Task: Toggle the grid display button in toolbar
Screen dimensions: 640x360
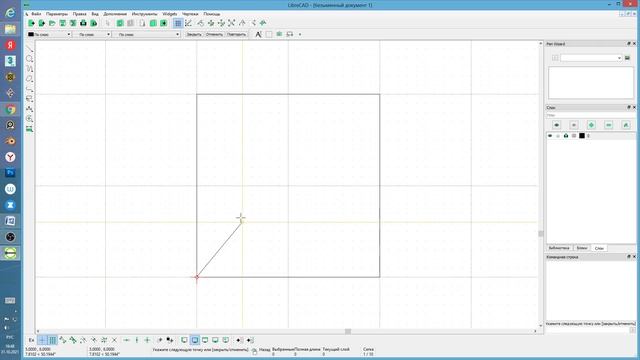Action: [178, 23]
